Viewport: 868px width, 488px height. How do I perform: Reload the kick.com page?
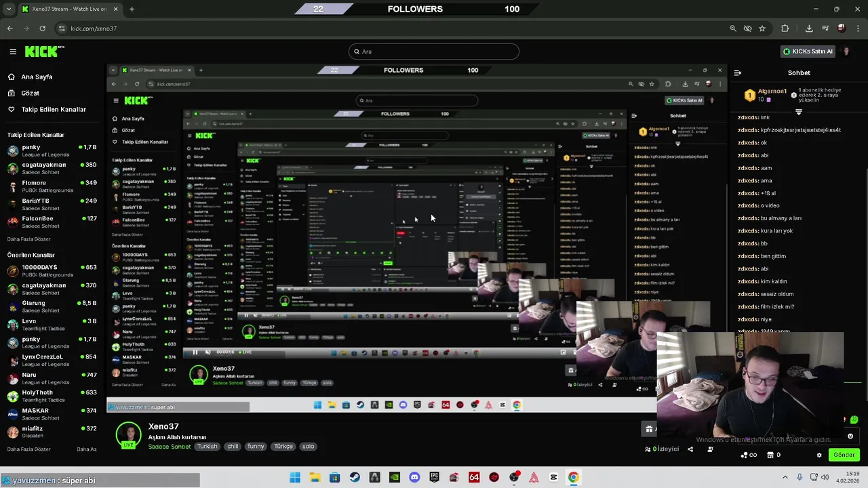click(x=42, y=28)
